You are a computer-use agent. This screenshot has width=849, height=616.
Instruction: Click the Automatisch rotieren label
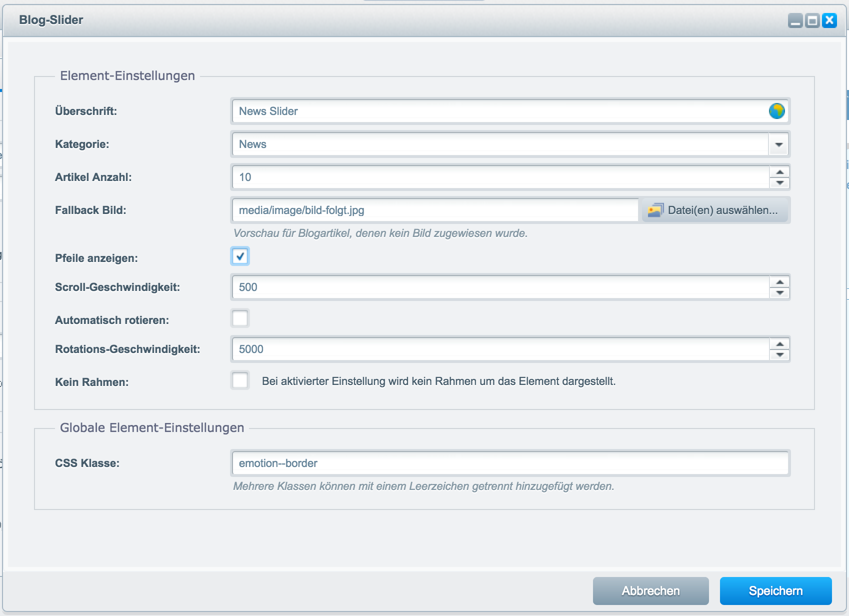[x=112, y=320]
